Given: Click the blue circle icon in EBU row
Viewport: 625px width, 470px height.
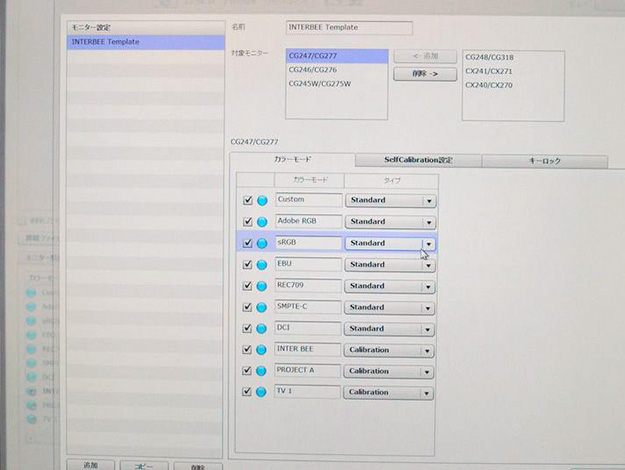Looking at the screenshot, I should [x=262, y=265].
